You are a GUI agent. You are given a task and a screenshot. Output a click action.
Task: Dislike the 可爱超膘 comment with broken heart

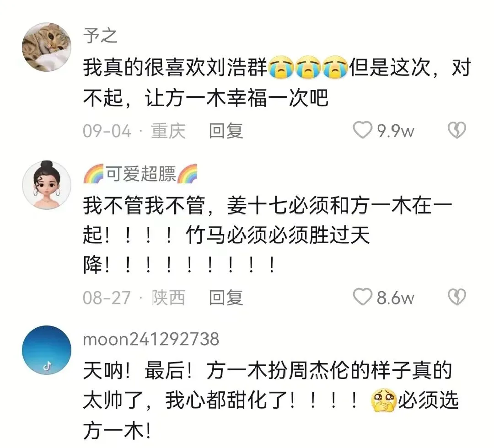pyautogui.click(x=456, y=297)
